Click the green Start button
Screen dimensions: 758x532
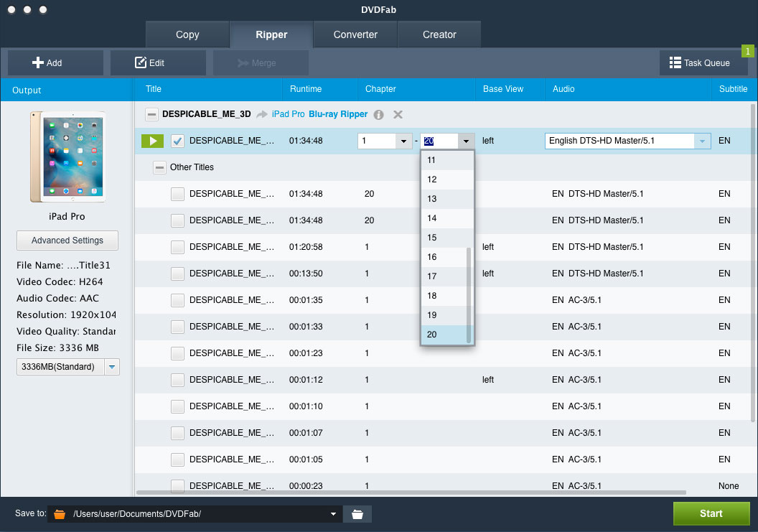pos(711,513)
